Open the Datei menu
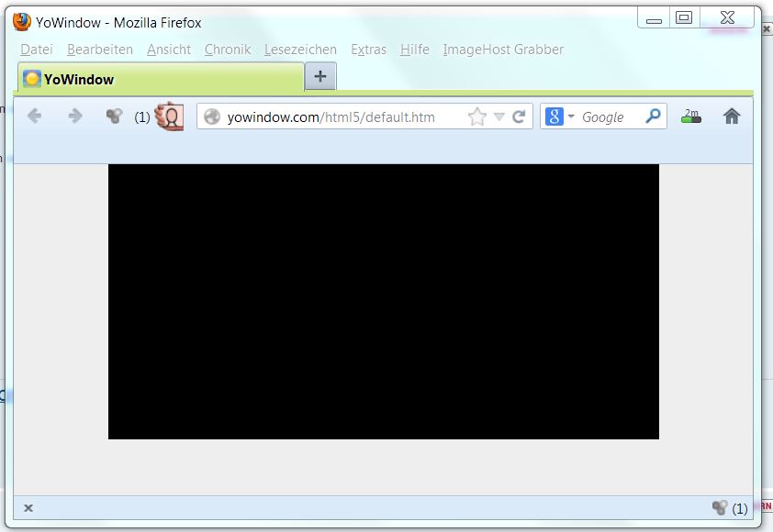 pos(37,50)
